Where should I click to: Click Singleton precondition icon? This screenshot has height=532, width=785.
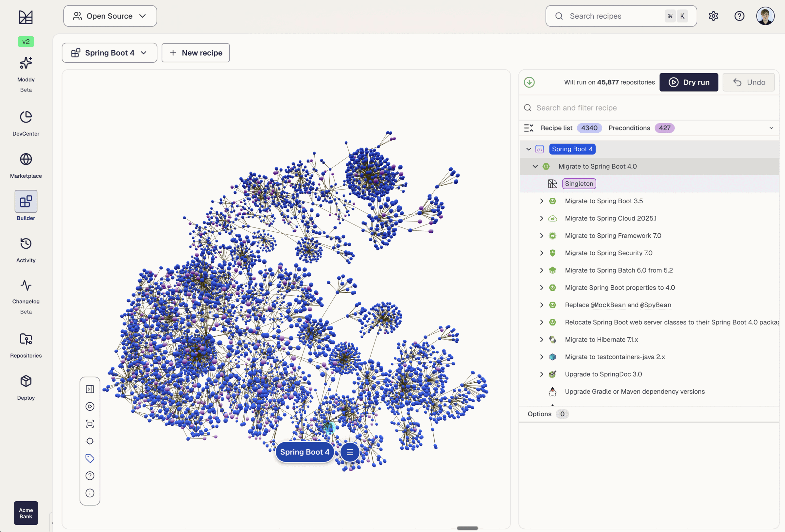[552, 184]
